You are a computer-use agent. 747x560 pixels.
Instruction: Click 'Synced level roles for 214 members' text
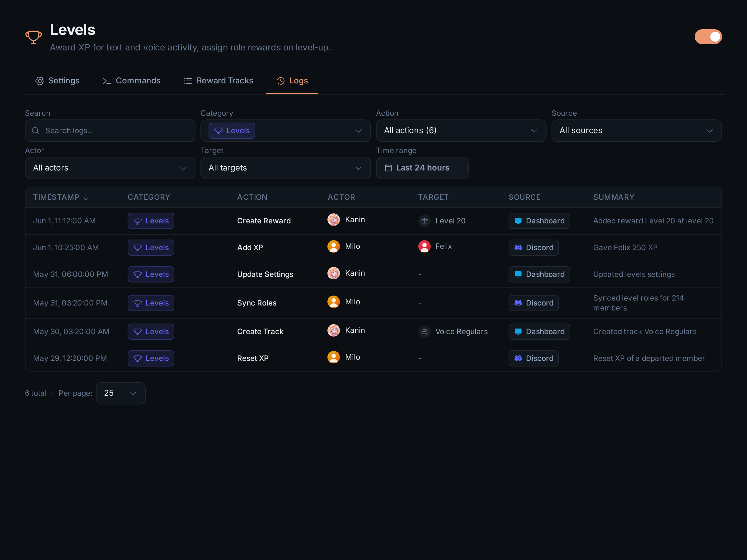[638, 303]
